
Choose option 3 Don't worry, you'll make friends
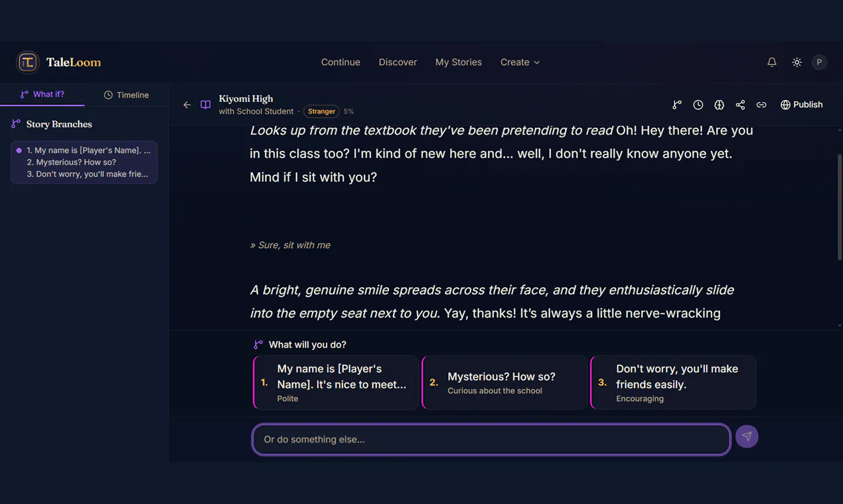point(673,383)
